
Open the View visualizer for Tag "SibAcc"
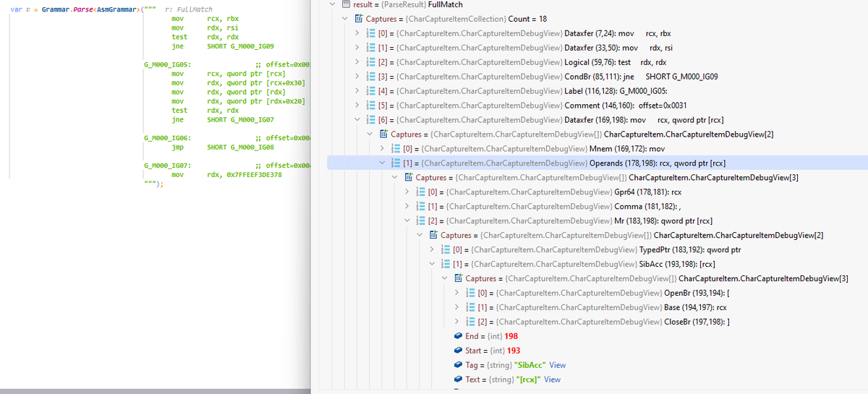[x=558, y=365]
